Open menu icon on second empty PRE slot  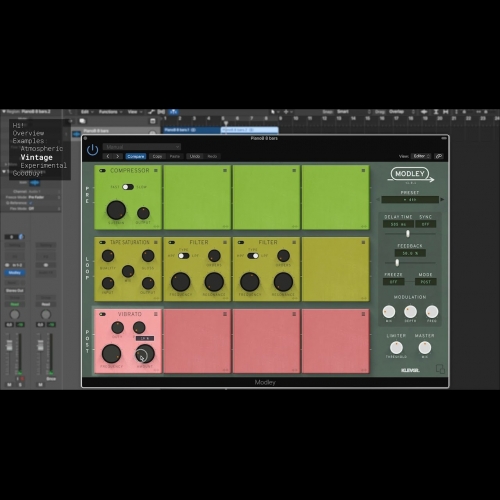(x=225, y=170)
